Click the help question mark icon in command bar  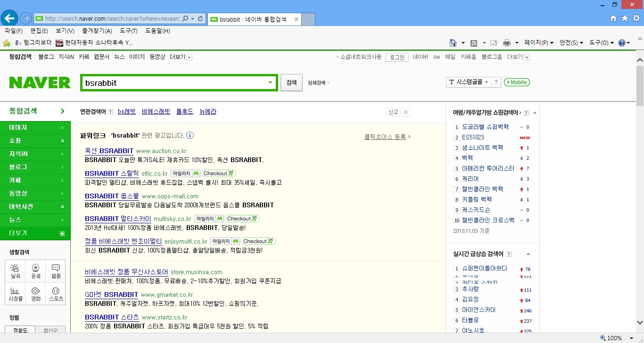pyautogui.click(x=621, y=43)
